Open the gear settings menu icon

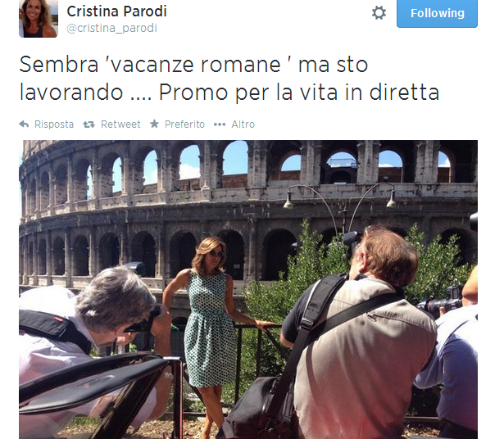pos(379,13)
